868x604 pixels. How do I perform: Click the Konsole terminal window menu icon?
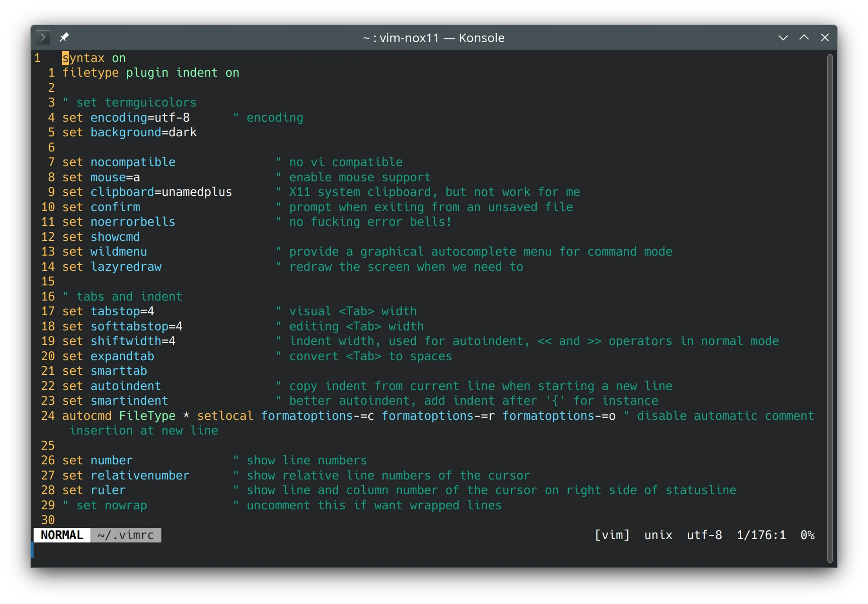43,37
